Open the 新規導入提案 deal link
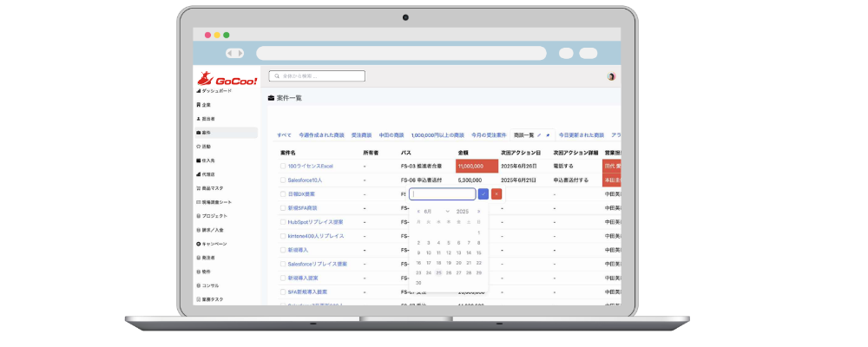 (303, 278)
